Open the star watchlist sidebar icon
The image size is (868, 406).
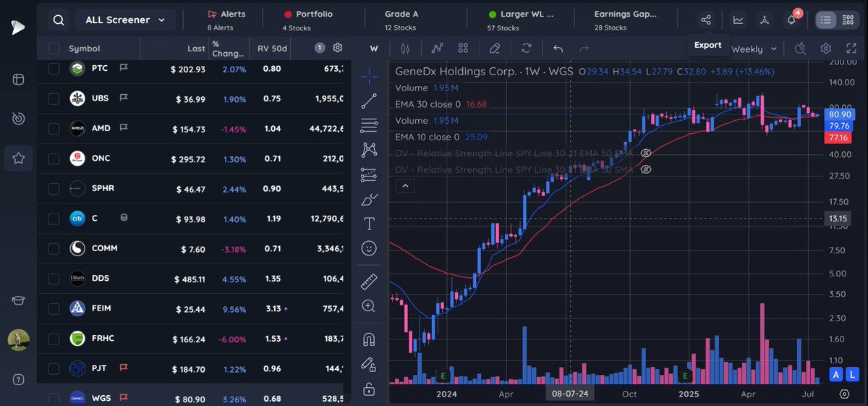18,158
